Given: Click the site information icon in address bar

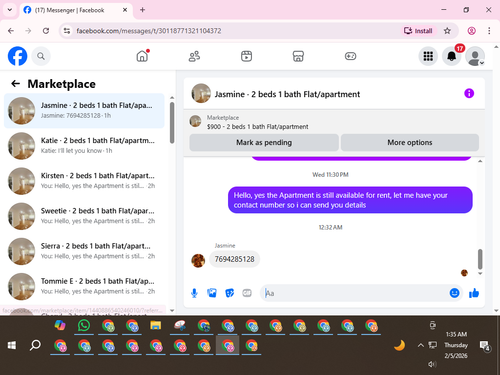Looking at the screenshot, I should click(67, 31).
